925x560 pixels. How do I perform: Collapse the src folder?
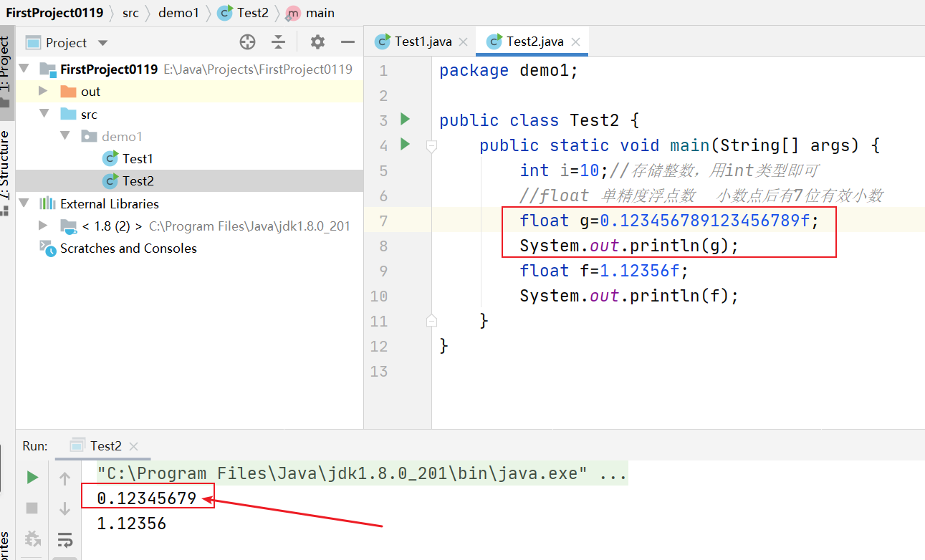coord(44,114)
